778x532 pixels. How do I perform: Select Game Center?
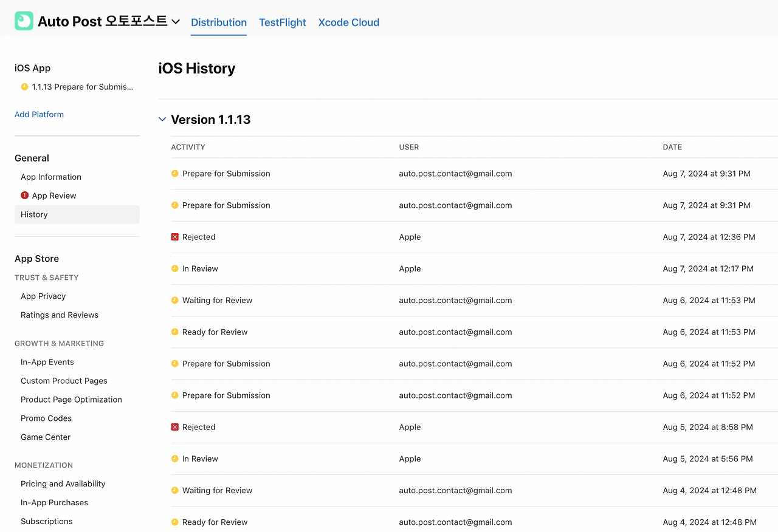click(x=46, y=437)
